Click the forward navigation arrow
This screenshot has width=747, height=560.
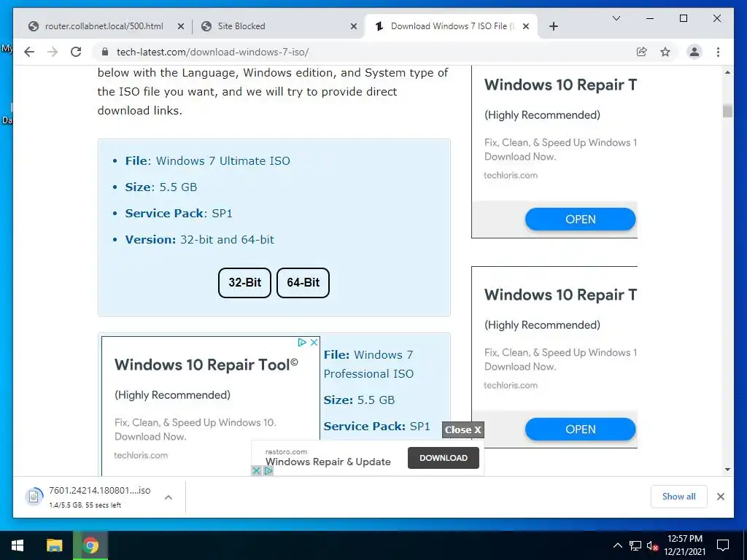[53, 52]
